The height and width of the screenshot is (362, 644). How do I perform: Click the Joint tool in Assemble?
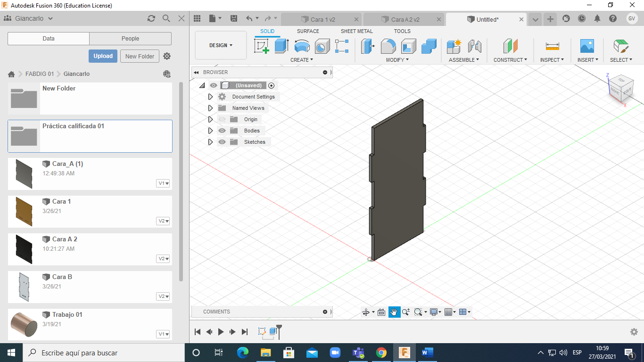pos(474,46)
